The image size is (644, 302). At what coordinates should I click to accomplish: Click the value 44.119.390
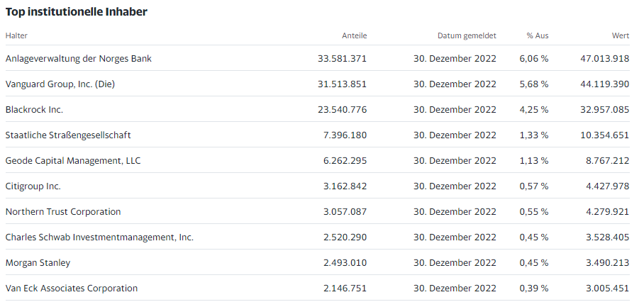click(604, 84)
